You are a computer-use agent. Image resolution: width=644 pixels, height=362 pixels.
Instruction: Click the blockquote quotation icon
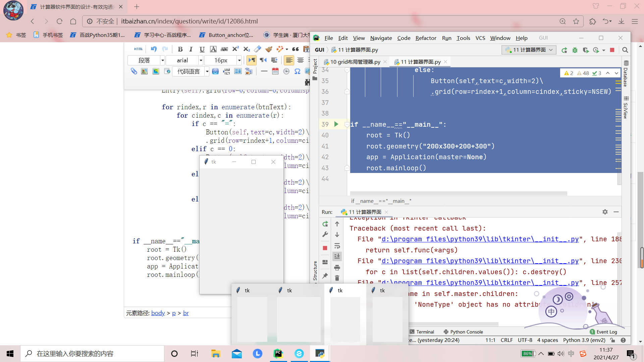(x=296, y=49)
